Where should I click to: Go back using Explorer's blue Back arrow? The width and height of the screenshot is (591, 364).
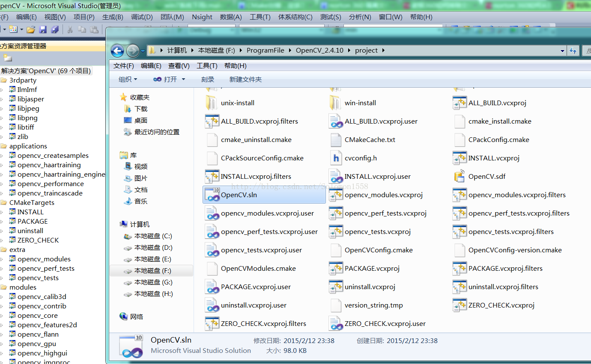(x=117, y=51)
